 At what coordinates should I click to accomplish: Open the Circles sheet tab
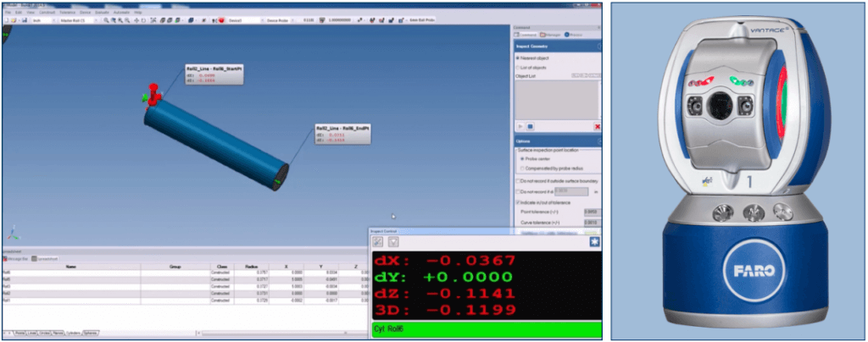pyautogui.click(x=44, y=334)
